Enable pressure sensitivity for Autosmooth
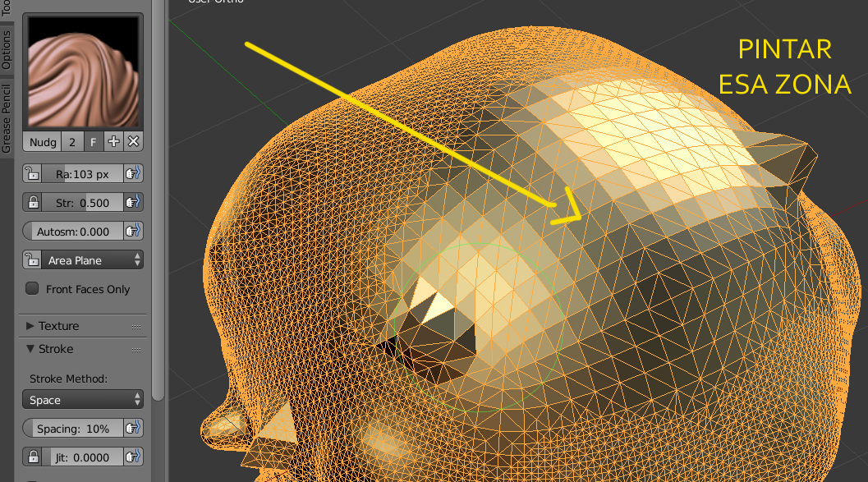The width and height of the screenshot is (868, 482). [133, 232]
